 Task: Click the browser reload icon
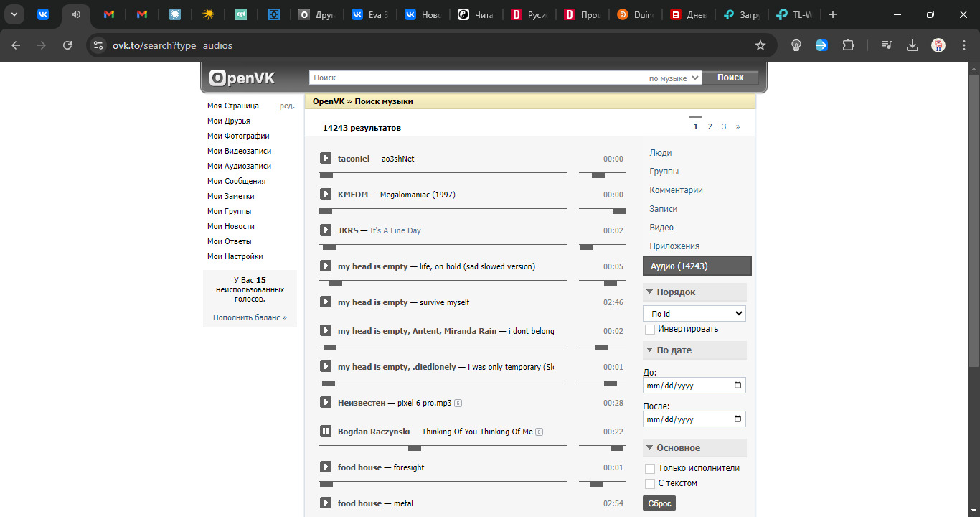[x=67, y=45]
